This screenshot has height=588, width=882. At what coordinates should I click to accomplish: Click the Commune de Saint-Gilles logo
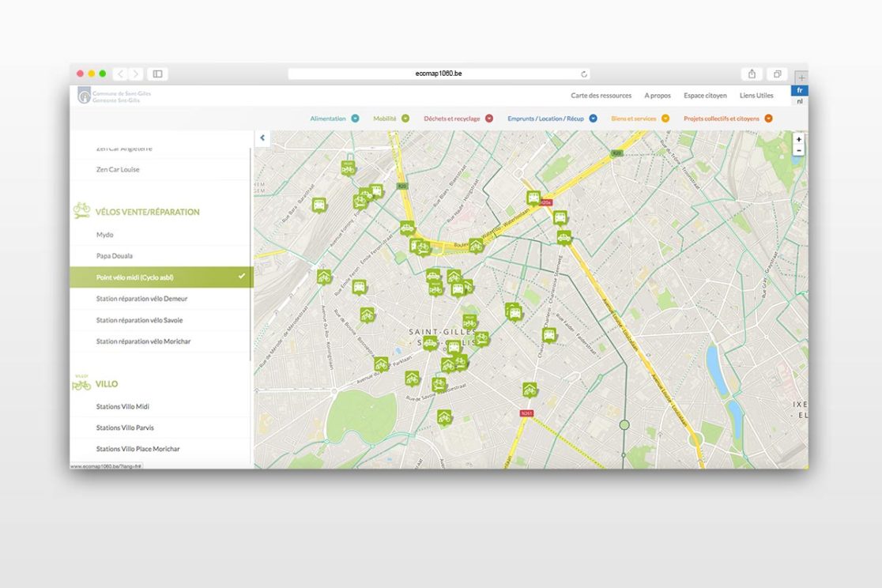tap(84, 96)
